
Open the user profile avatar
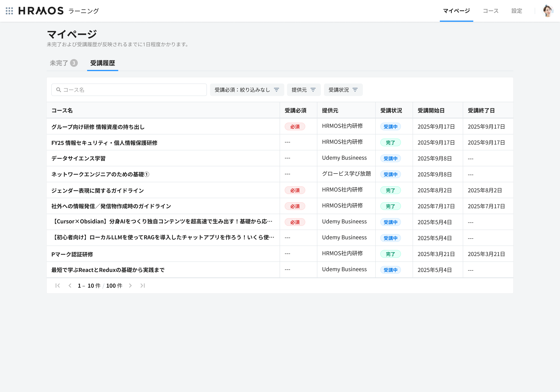(x=548, y=11)
